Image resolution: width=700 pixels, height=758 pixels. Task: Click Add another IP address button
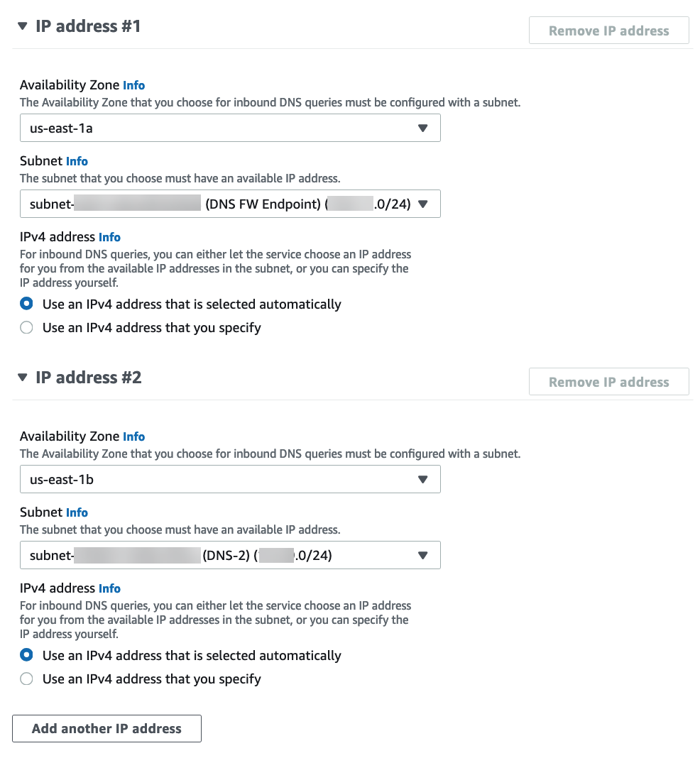tap(106, 729)
